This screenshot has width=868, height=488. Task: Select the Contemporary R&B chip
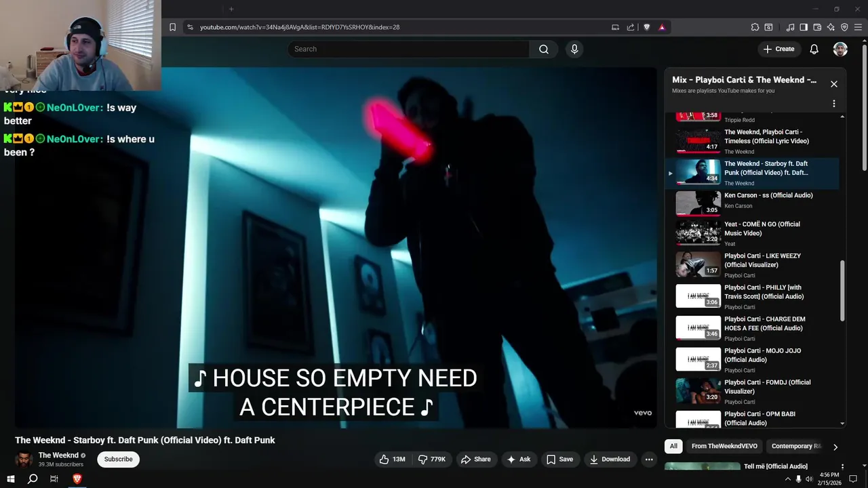coord(795,446)
